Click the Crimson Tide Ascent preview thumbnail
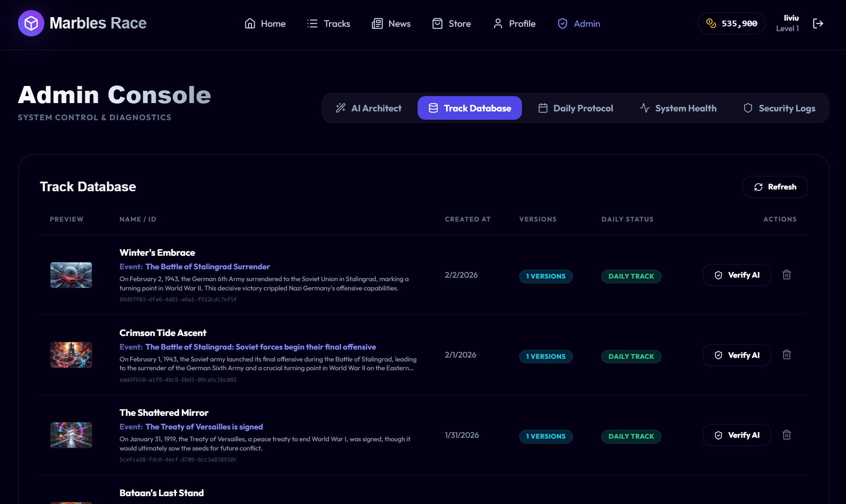 point(71,355)
